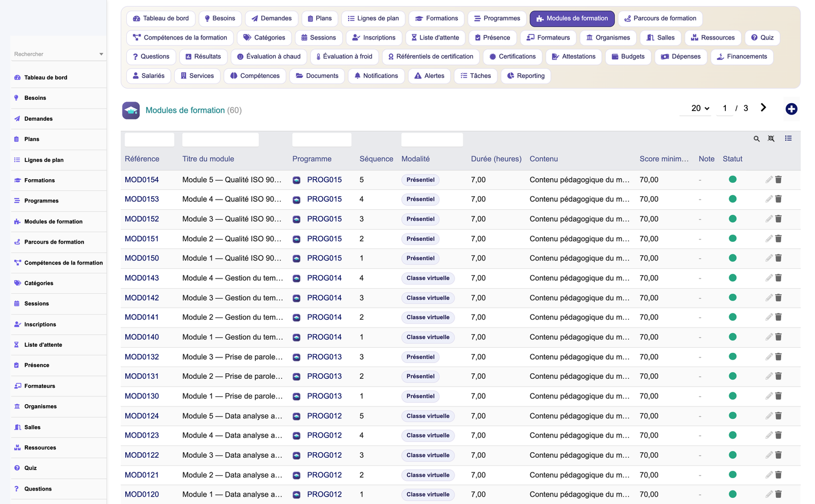Open the Budgets tab
Screen dimensions: 815x504
(x=628, y=56)
